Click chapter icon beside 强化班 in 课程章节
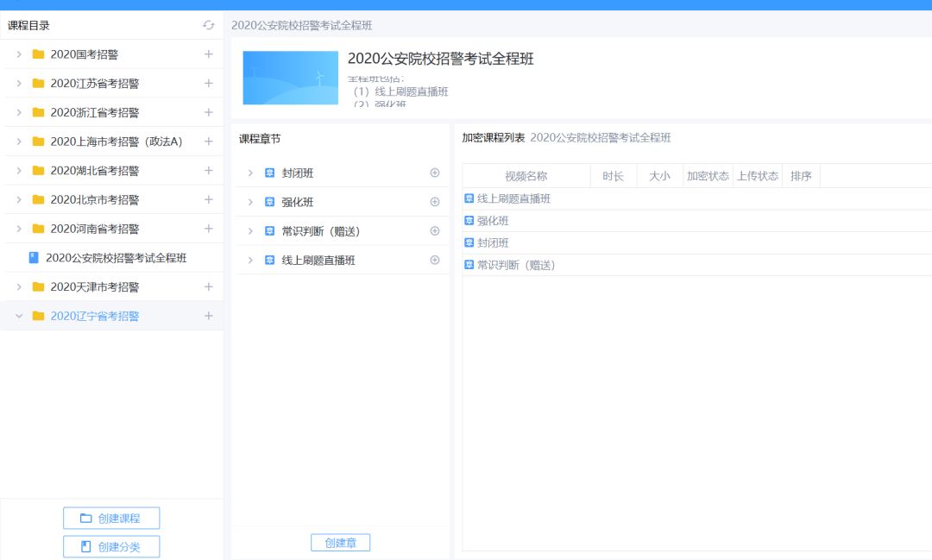Image resolution: width=932 pixels, height=560 pixels. (x=269, y=202)
